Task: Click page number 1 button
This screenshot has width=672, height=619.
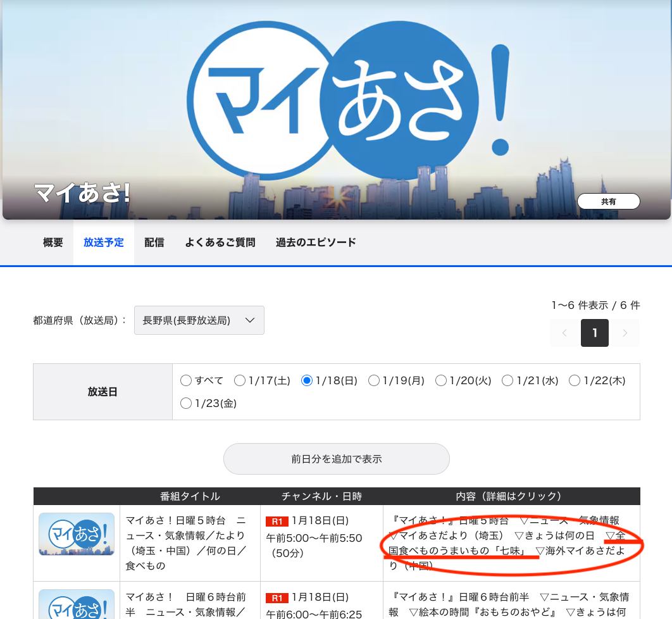Action: pos(594,333)
